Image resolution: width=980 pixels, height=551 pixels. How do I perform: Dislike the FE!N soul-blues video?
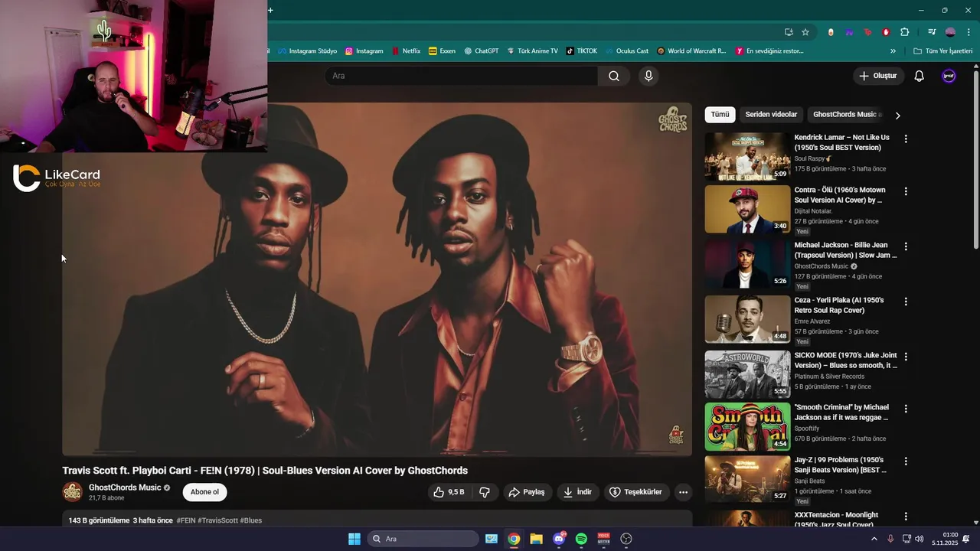tap(485, 492)
